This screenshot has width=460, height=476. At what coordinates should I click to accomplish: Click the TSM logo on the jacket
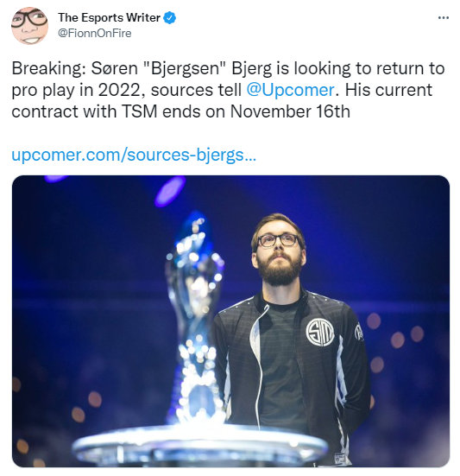coord(319,333)
